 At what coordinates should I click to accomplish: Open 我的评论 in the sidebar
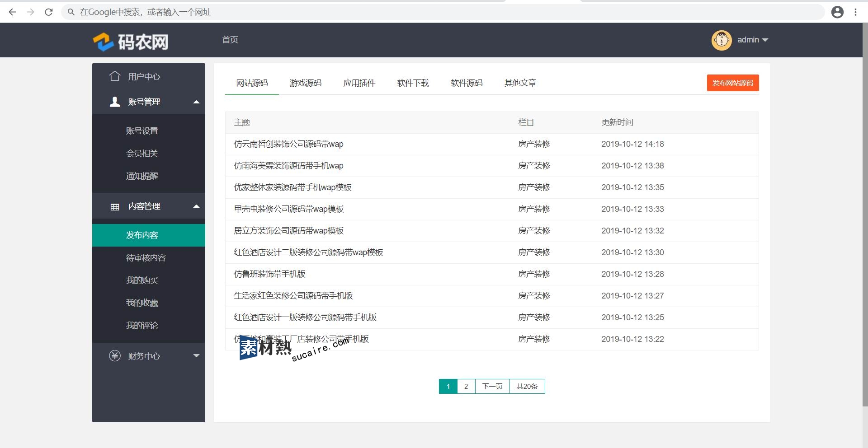click(142, 326)
